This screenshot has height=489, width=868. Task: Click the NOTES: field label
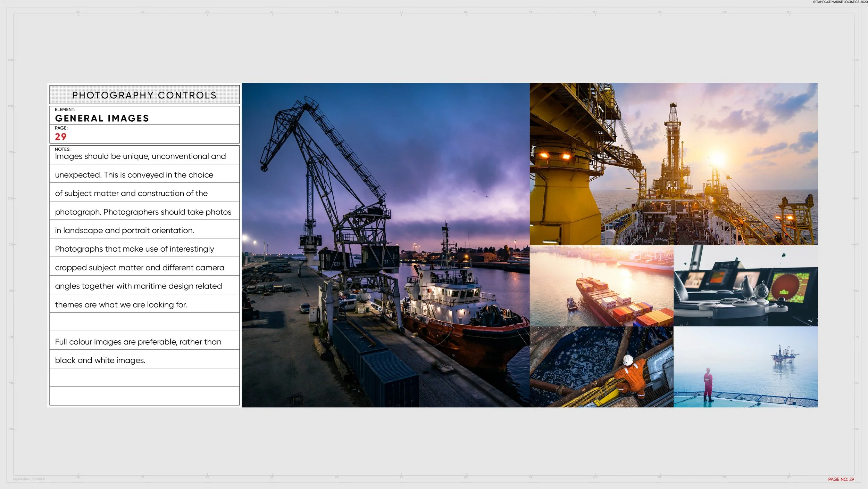tap(62, 149)
